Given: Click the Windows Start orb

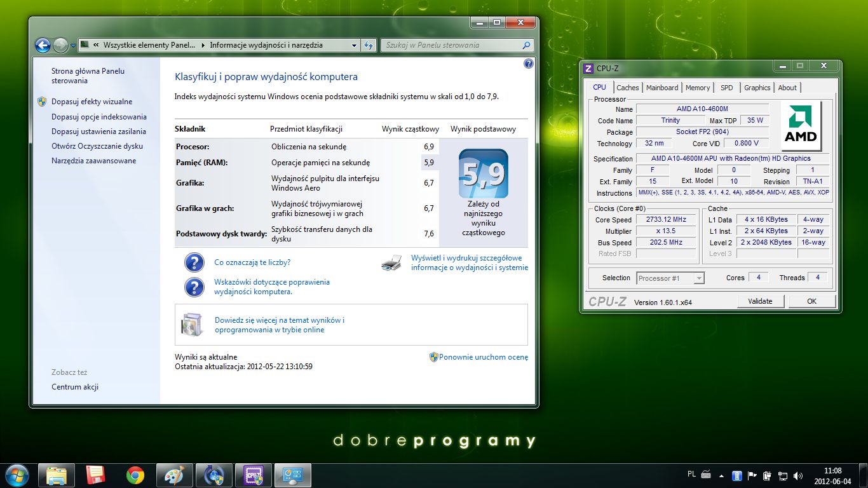Looking at the screenshot, I should tap(16, 475).
